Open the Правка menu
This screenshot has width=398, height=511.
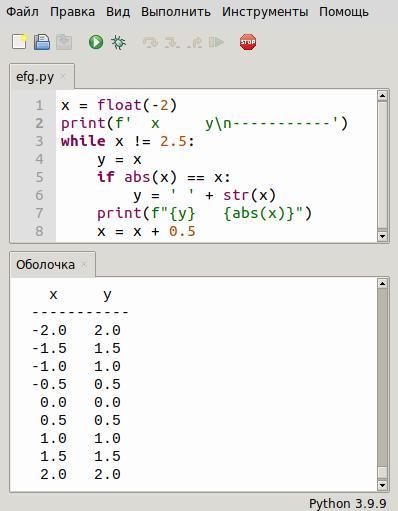point(72,12)
